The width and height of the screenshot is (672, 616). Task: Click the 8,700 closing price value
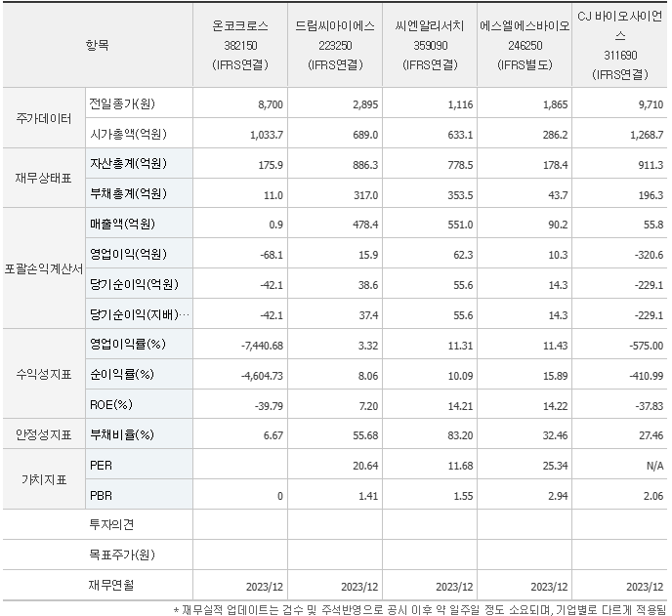tap(271, 104)
